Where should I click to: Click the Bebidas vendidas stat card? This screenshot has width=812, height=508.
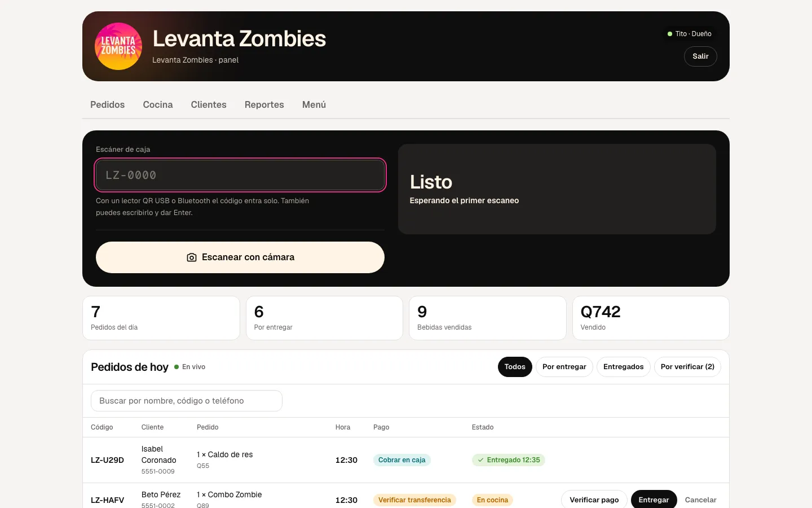tap(488, 318)
